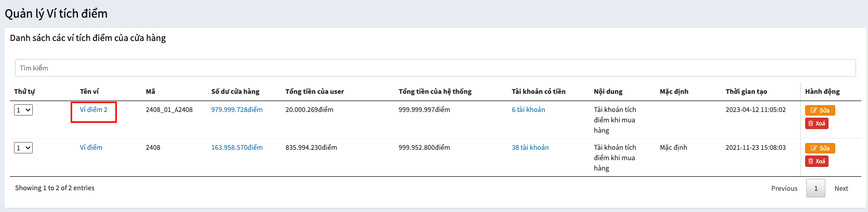Sort by the Thời gian tạo column
The image size is (868, 212).
pos(746,92)
